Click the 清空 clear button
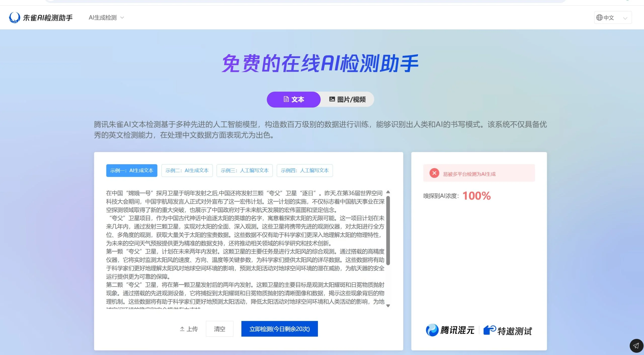The image size is (644, 355). point(219,329)
